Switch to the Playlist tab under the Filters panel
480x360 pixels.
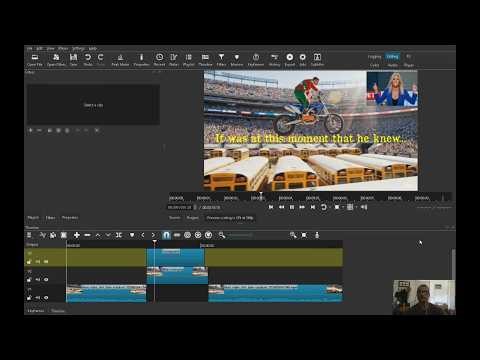point(33,218)
